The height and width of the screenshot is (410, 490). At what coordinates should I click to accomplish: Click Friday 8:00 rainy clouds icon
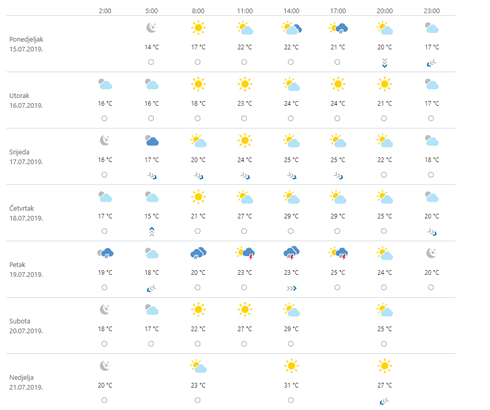click(198, 253)
